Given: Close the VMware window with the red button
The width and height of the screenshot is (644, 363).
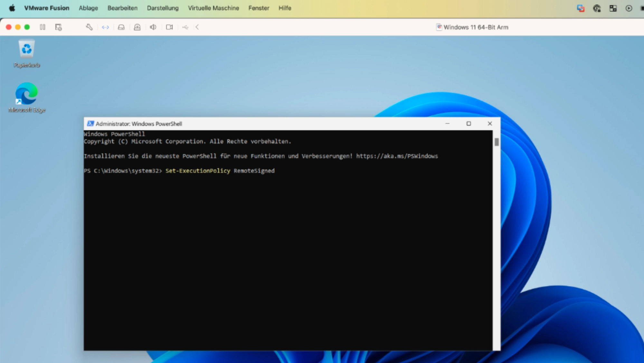Looking at the screenshot, I should click(9, 27).
